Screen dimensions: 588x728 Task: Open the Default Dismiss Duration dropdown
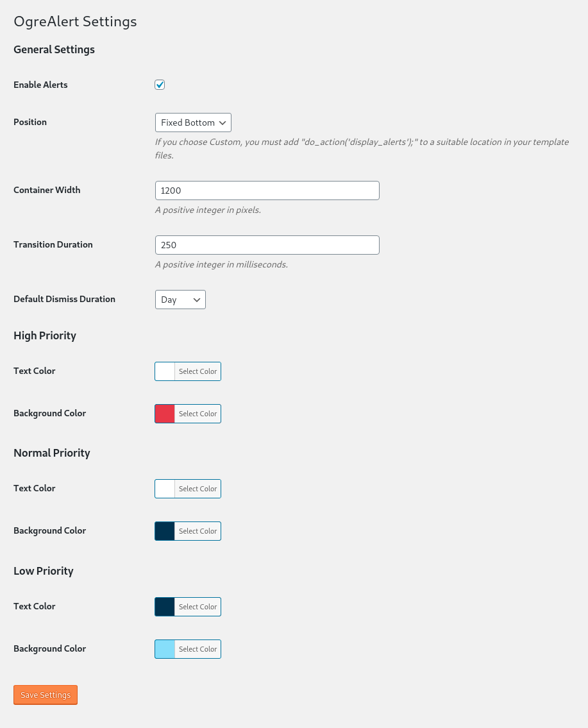(x=180, y=300)
